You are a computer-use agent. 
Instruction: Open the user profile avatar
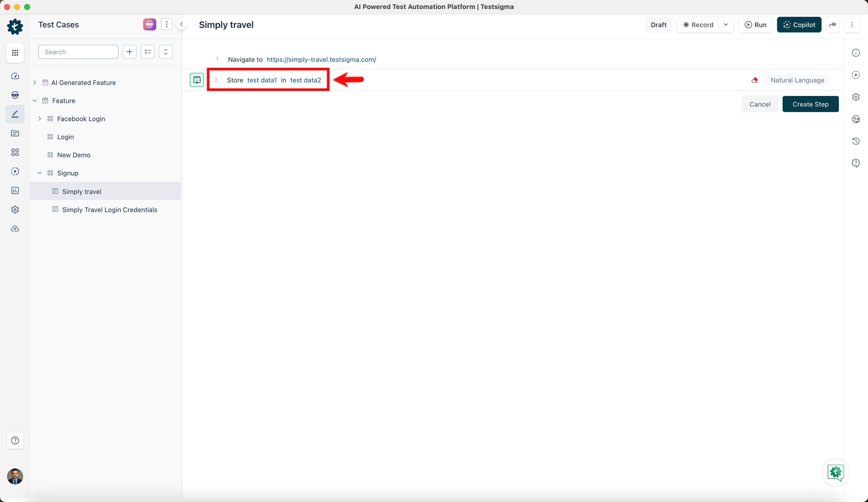[x=15, y=477]
